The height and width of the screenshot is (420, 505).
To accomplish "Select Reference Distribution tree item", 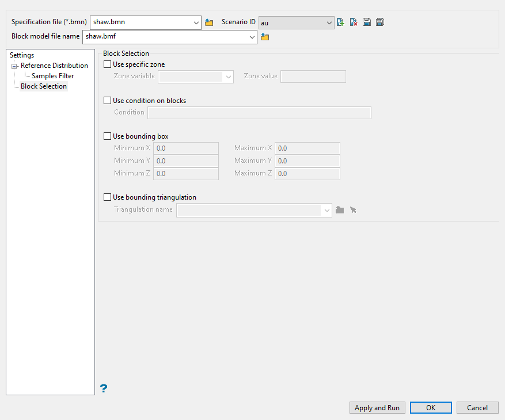I will tap(54, 66).
